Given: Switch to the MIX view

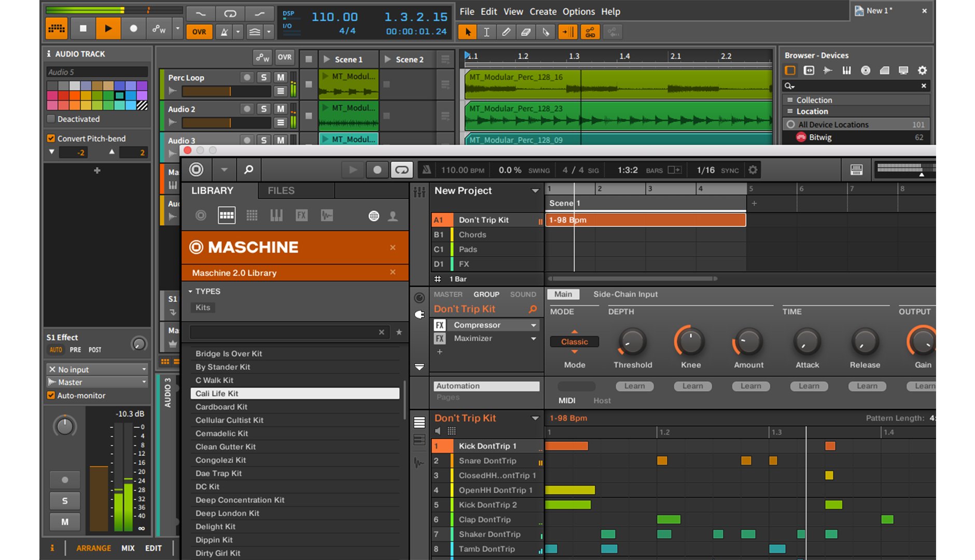Looking at the screenshot, I should click(x=128, y=548).
